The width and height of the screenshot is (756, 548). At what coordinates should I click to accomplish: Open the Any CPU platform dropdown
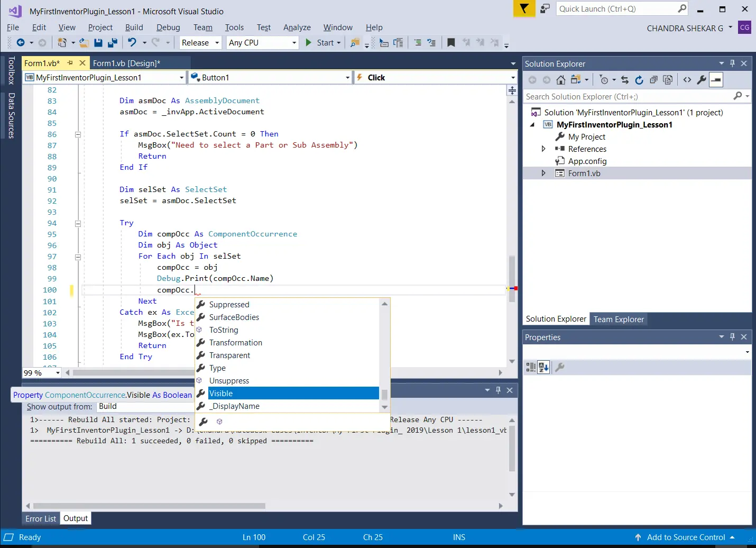pyautogui.click(x=263, y=43)
